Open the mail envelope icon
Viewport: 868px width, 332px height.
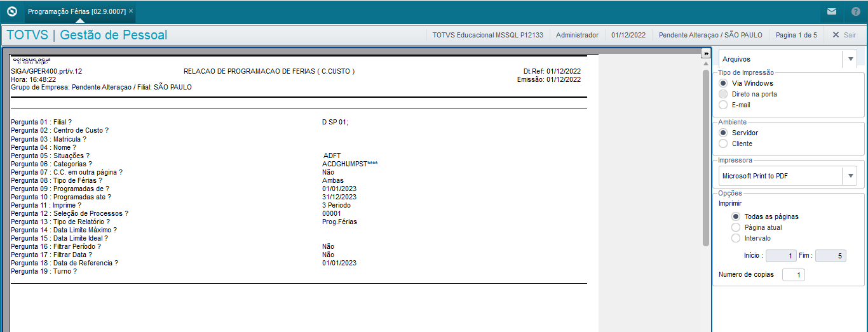[831, 11]
